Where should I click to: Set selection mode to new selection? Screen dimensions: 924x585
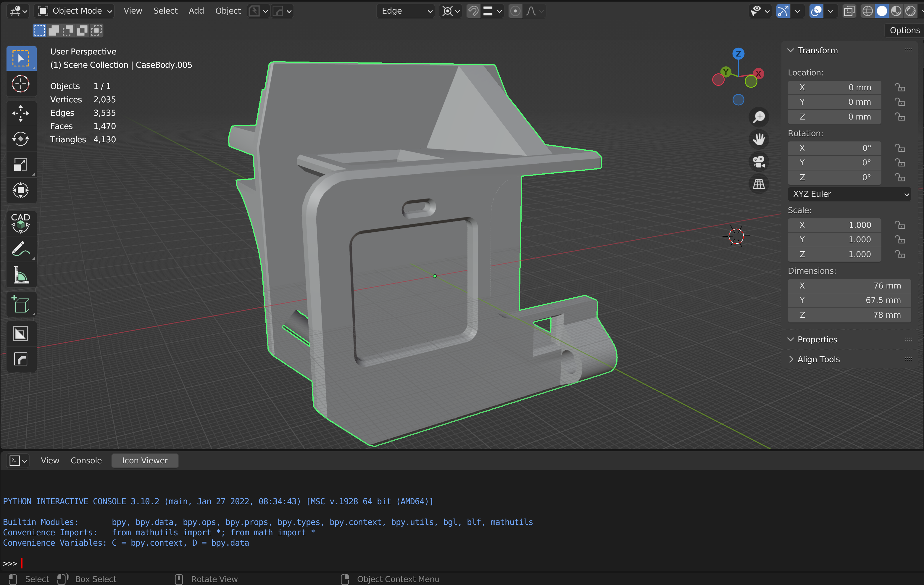(40, 31)
